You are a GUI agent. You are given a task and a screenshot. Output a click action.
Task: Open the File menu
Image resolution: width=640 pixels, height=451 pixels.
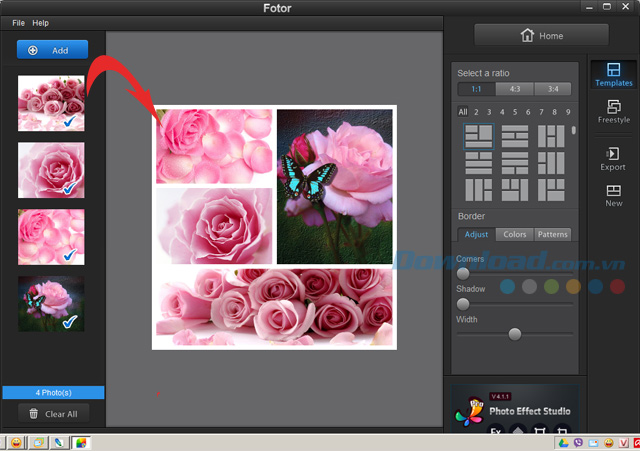click(x=18, y=22)
